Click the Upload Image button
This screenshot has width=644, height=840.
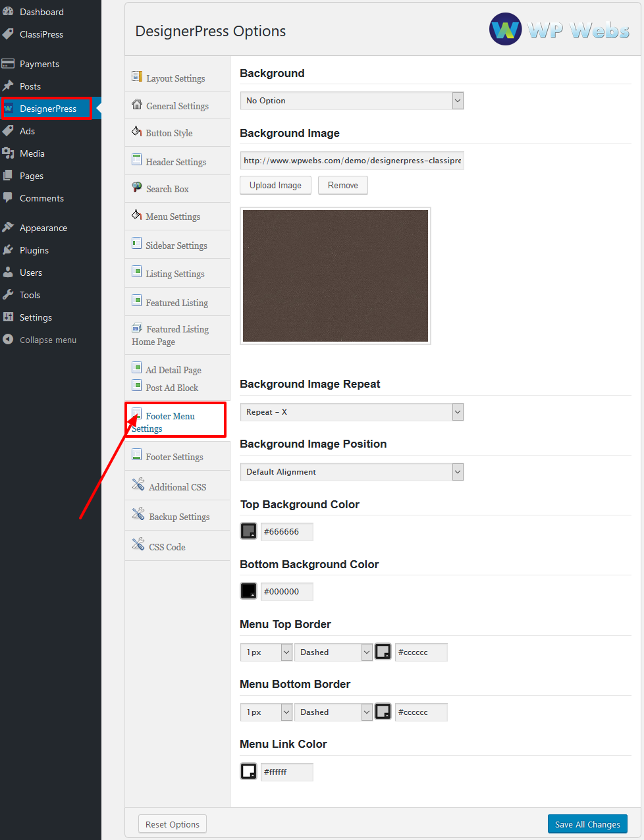click(275, 186)
